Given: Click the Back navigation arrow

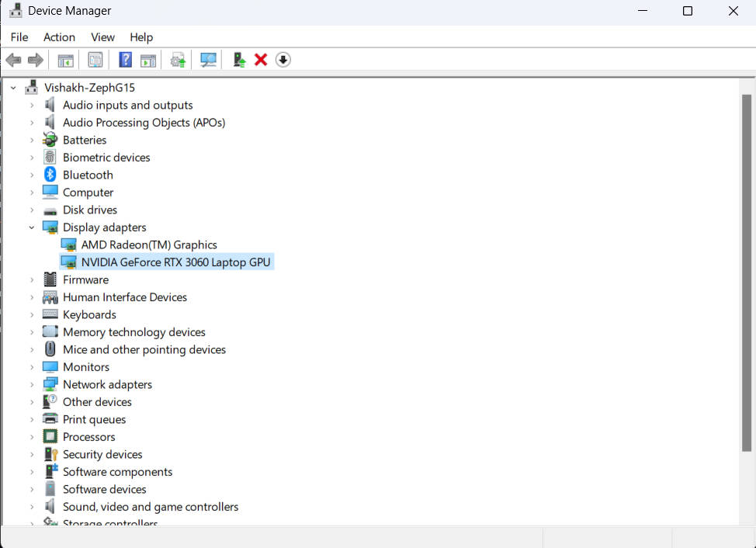Looking at the screenshot, I should (13, 60).
